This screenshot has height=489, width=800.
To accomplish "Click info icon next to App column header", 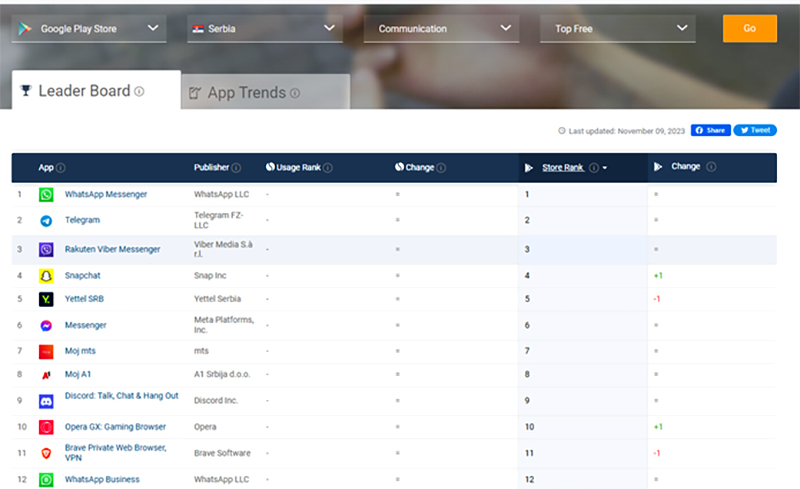I will coord(61,168).
